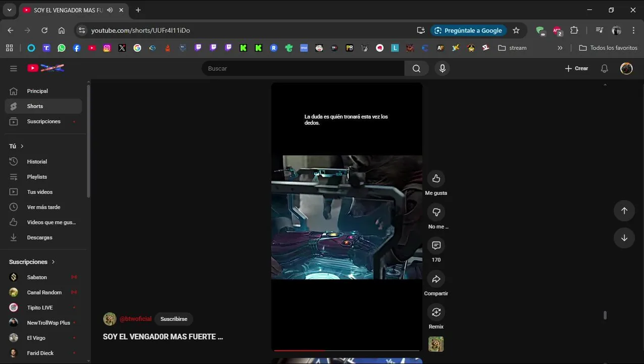
Task: Open Historial in sidebar
Action: click(43, 162)
